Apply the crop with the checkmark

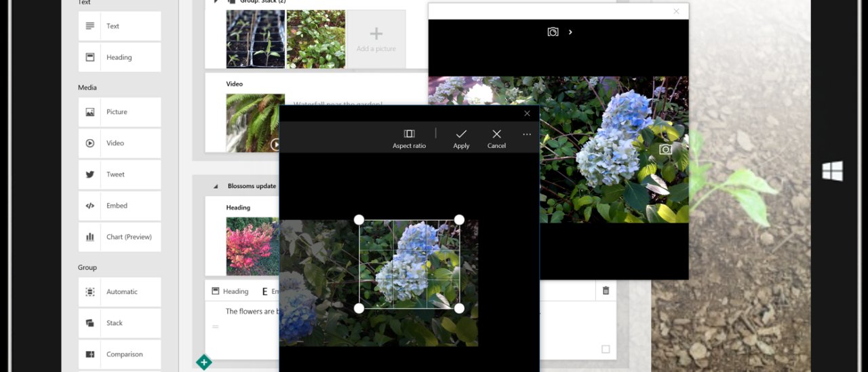click(461, 138)
